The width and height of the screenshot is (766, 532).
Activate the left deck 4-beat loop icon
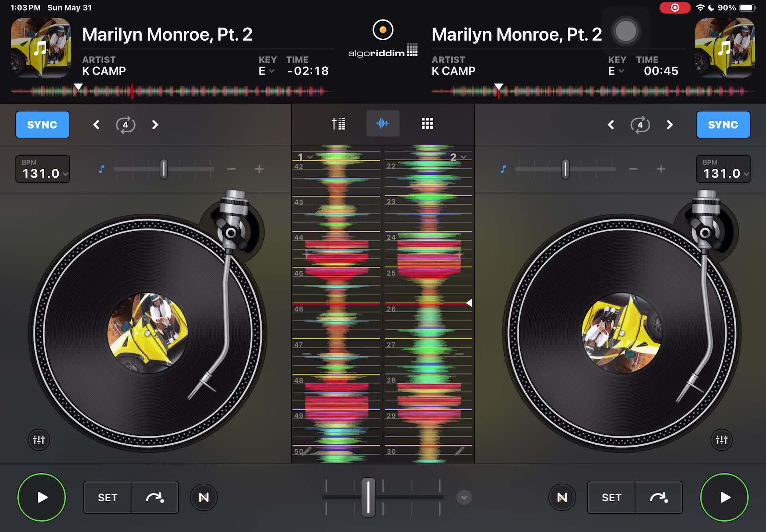pyautogui.click(x=125, y=125)
